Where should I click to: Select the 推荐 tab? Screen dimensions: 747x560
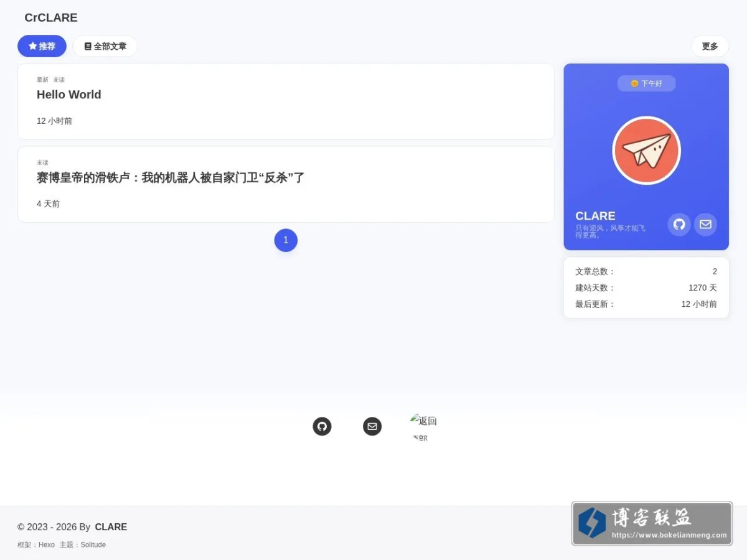(42, 46)
